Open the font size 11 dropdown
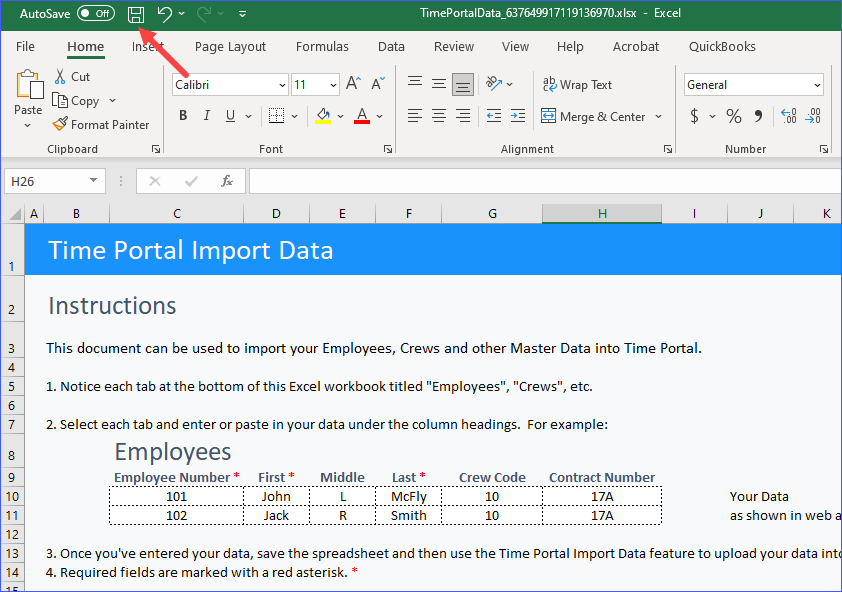 pos(333,85)
